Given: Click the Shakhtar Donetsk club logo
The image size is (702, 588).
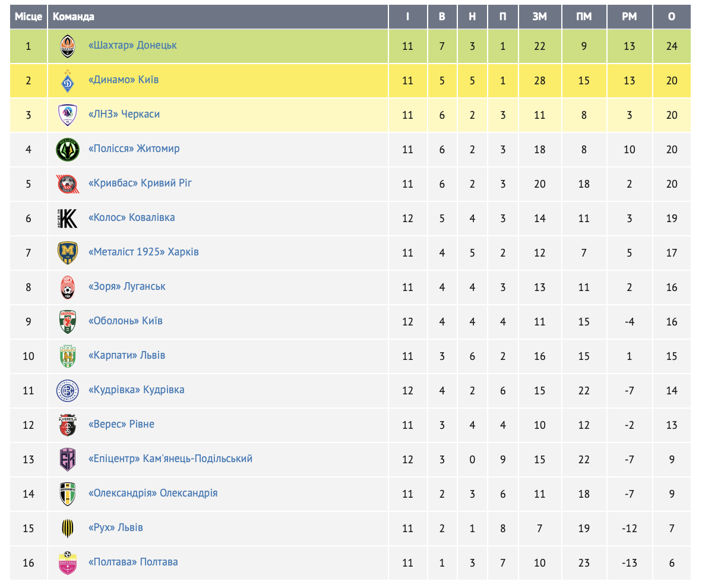Looking at the screenshot, I should point(67,46).
